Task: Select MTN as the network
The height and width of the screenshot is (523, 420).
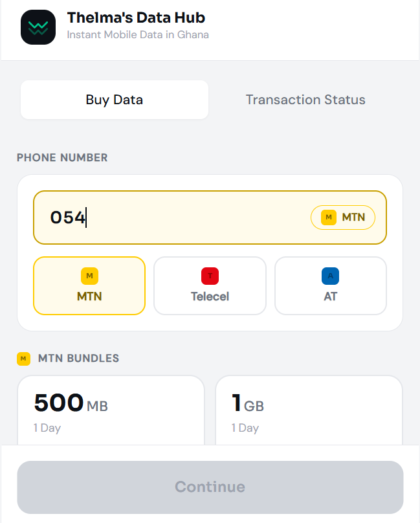Action: coord(89,285)
